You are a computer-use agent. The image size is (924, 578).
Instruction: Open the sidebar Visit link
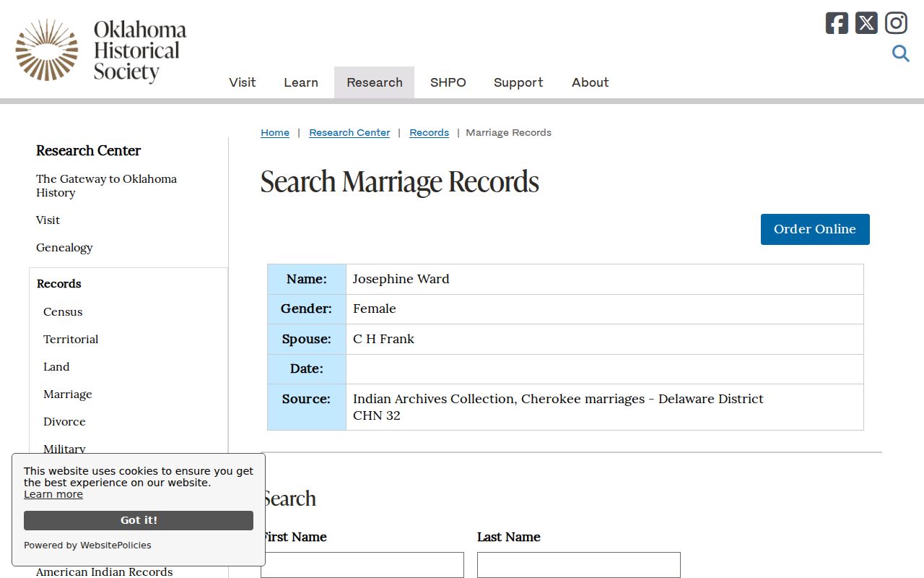(48, 220)
